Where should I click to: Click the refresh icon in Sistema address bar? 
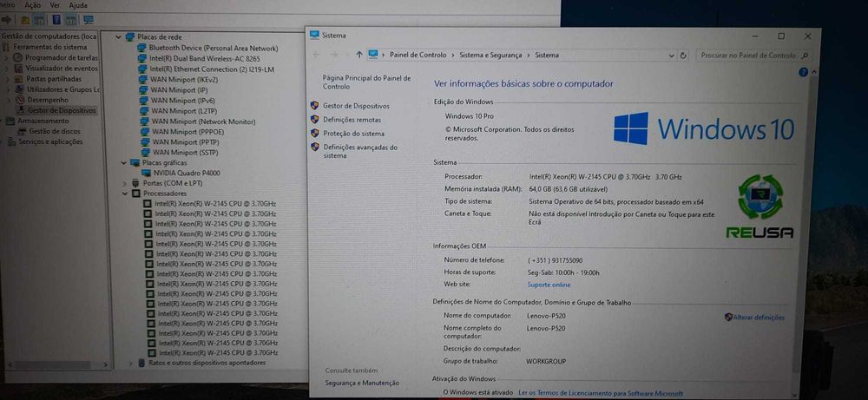click(x=683, y=56)
